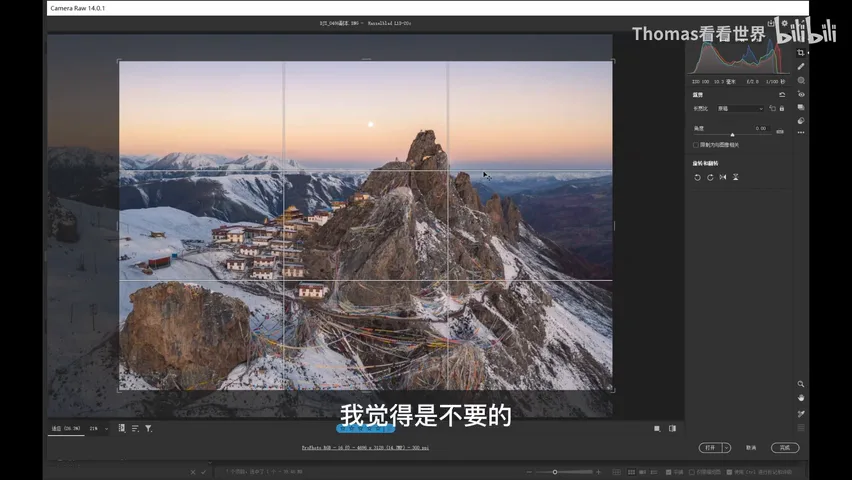Viewport: 852px width, 480px height.
Task: Select the Red Eye removal tool
Action: click(801, 94)
